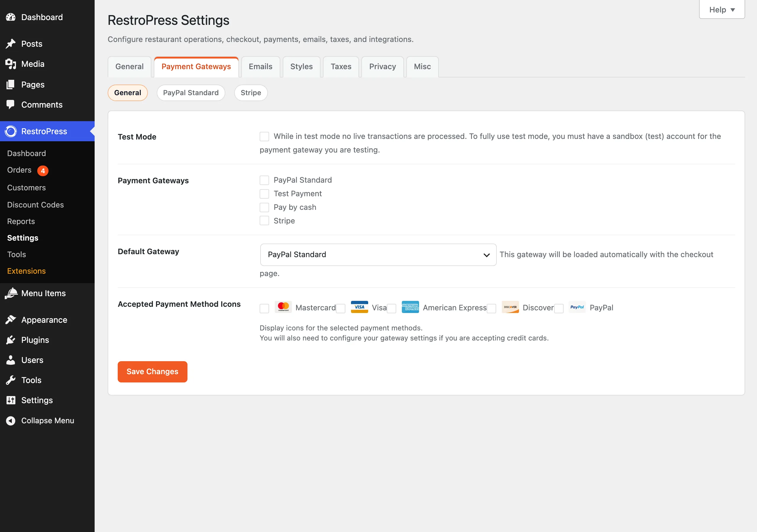The image size is (757, 532).
Task: Click the RestroPress logo icon
Action: click(11, 131)
